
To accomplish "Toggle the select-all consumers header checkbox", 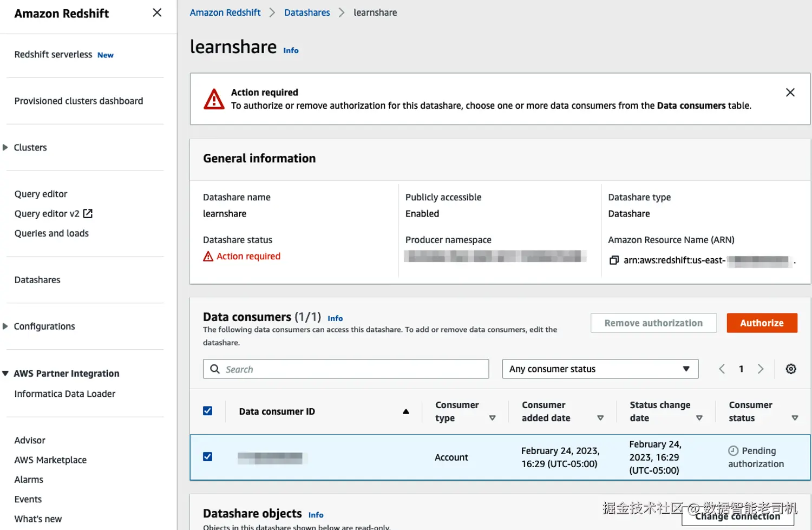I will (207, 411).
